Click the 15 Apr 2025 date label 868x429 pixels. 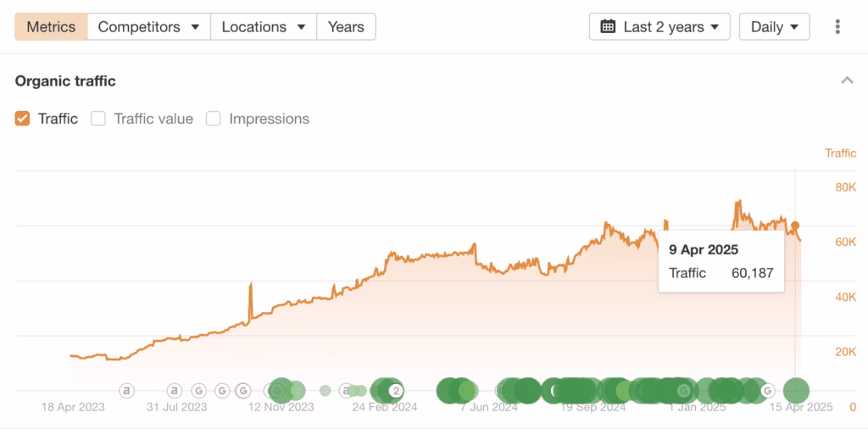click(x=801, y=408)
